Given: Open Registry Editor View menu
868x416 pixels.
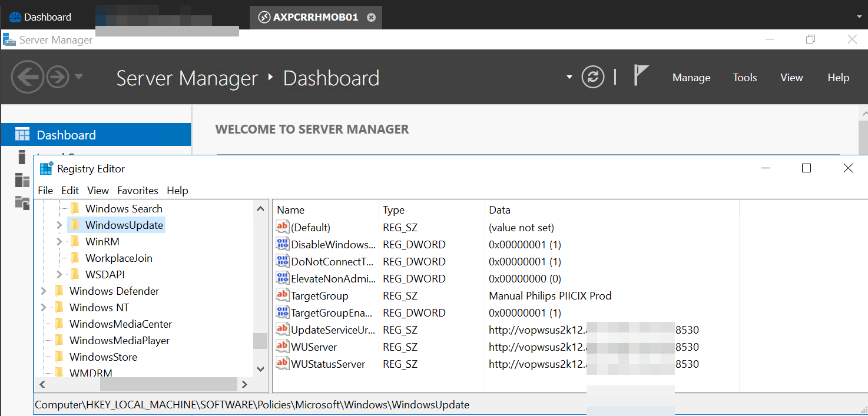Looking at the screenshot, I should click(98, 190).
